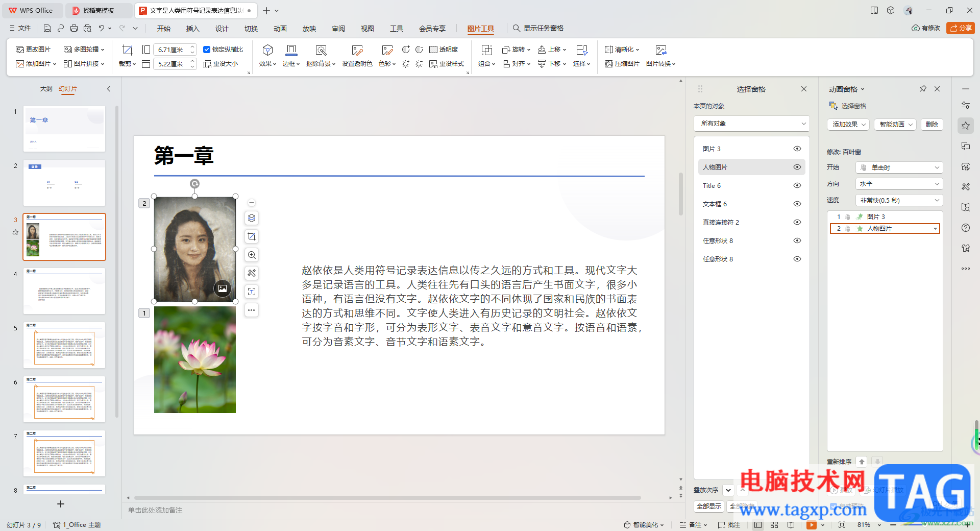Click the floating zoom magnifier icon beside the portrait
The image size is (980, 531).
(x=252, y=255)
